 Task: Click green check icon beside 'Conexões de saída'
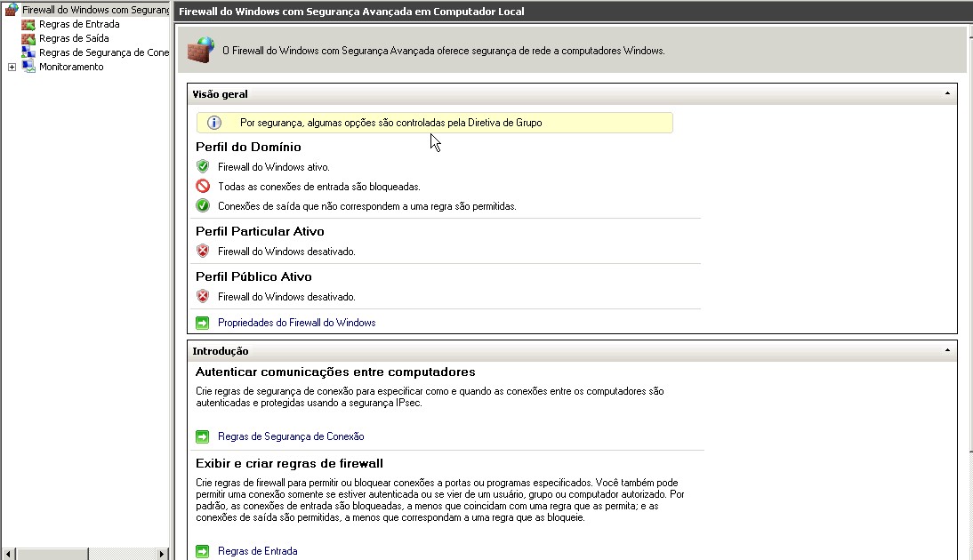203,206
